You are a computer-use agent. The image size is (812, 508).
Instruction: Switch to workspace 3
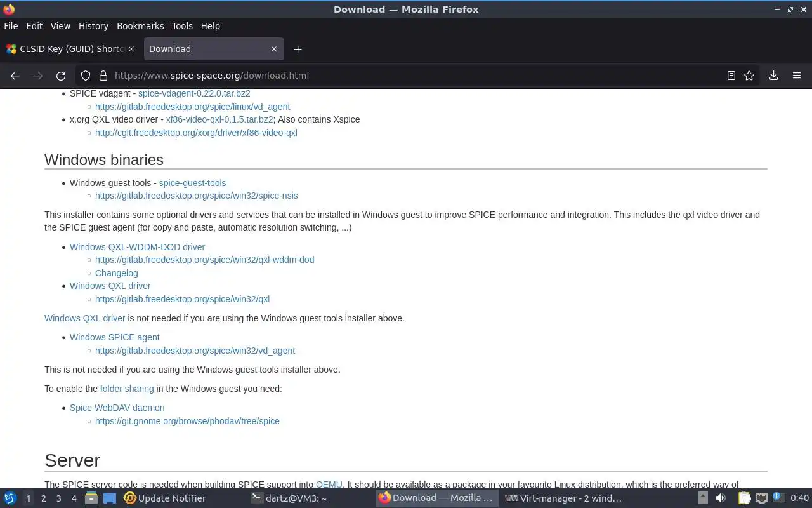click(58, 498)
